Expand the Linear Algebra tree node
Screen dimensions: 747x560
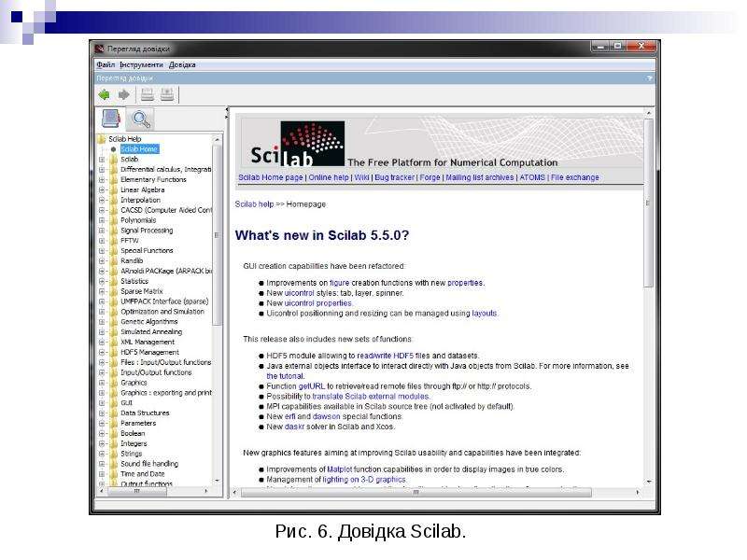[102, 190]
